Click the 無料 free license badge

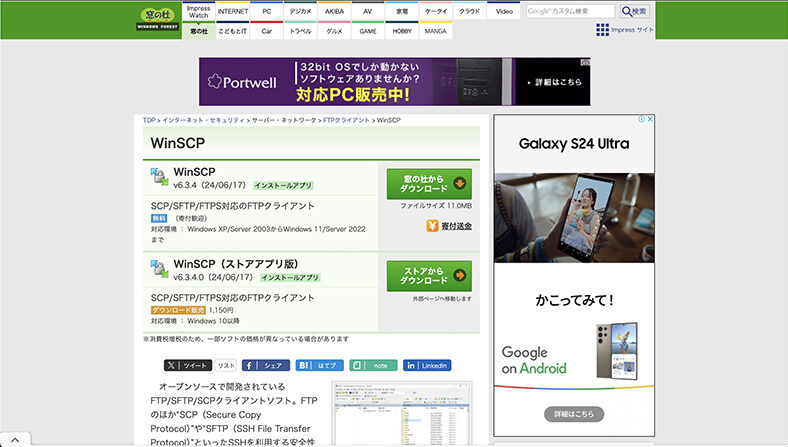coord(159,218)
